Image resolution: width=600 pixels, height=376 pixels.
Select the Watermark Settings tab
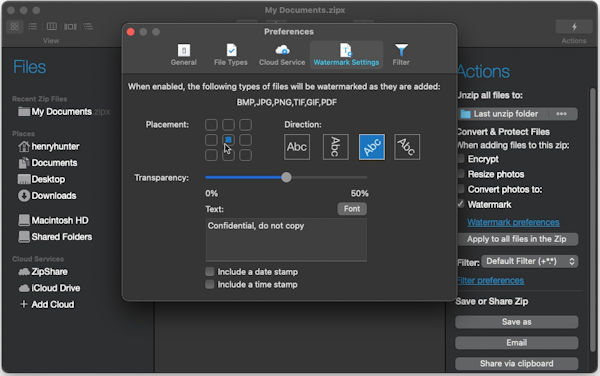click(346, 55)
